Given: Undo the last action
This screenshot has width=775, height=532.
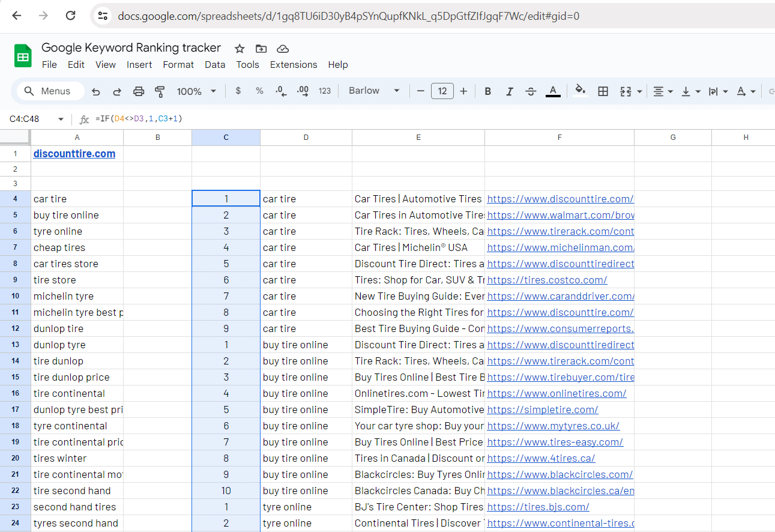Looking at the screenshot, I should (x=96, y=91).
